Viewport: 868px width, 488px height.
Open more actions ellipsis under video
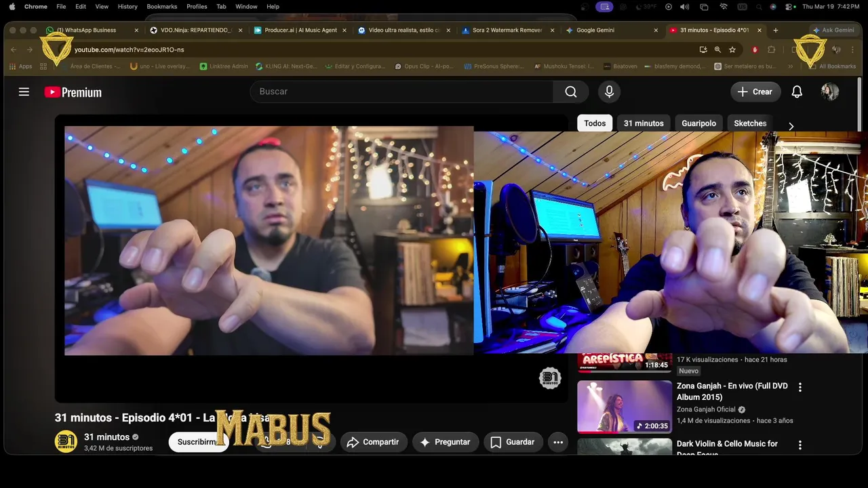click(558, 443)
